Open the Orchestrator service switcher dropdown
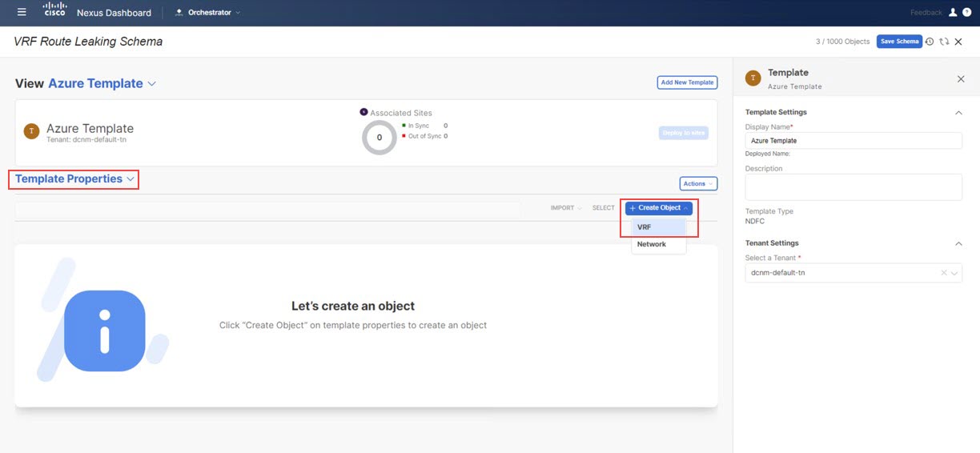Image resolution: width=980 pixels, height=453 pixels. point(207,12)
